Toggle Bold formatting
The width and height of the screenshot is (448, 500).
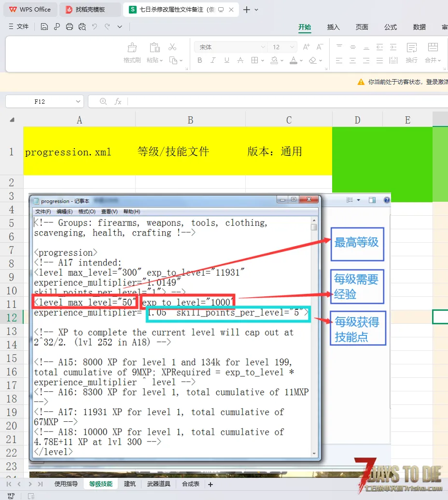coord(200,60)
